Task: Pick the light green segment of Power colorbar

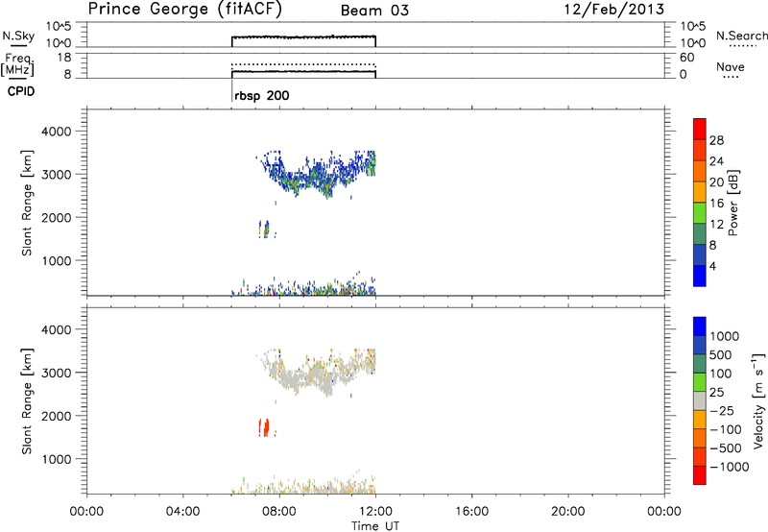Action: point(700,212)
